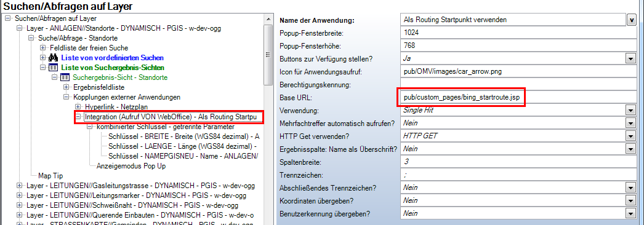Select Feldliste der freien Suche item
This screenshot has width=644, height=225.
89,48
